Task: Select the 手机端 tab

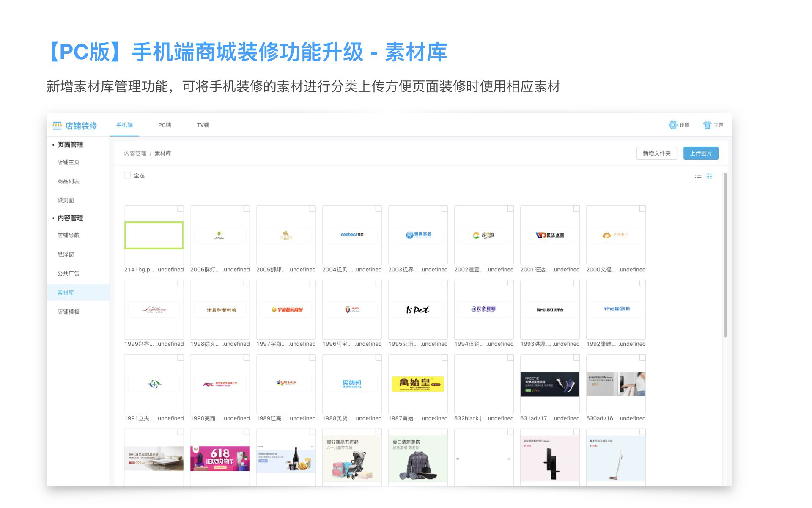Action: tap(124, 125)
